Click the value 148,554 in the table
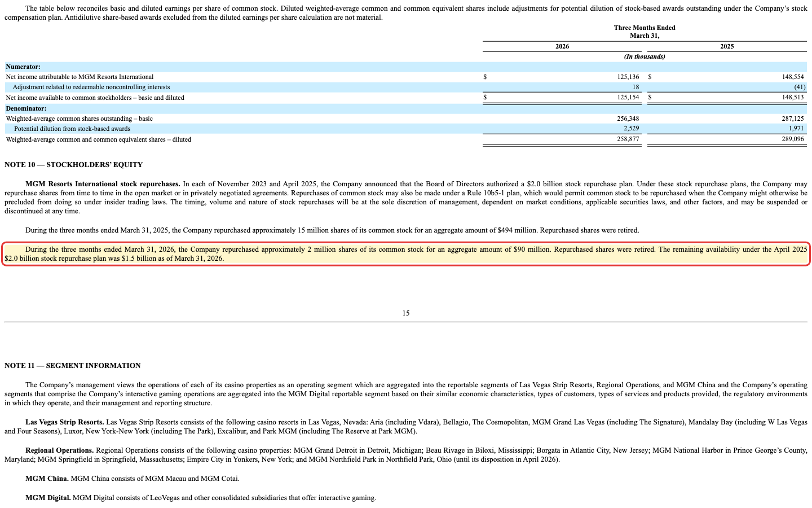The height and width of the screenshot is (508, 812). 793,77
